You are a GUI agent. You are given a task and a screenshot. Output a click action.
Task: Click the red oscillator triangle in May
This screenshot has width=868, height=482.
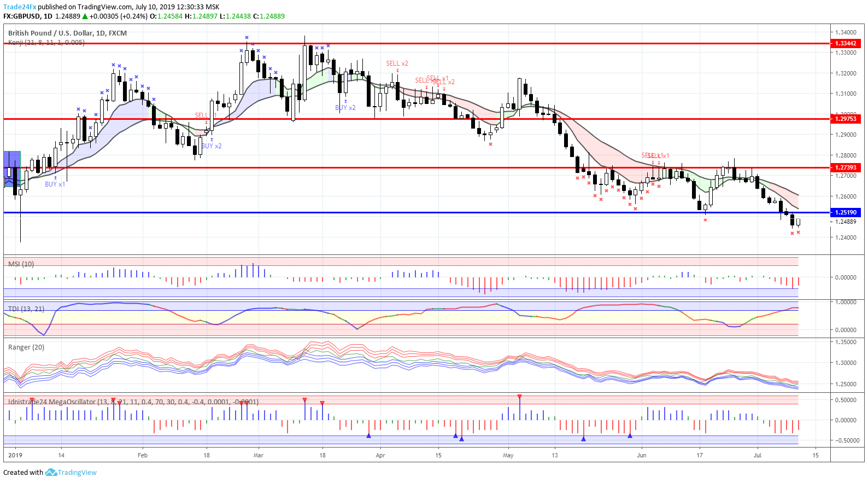pyautogui.click(x=519, y=396)
